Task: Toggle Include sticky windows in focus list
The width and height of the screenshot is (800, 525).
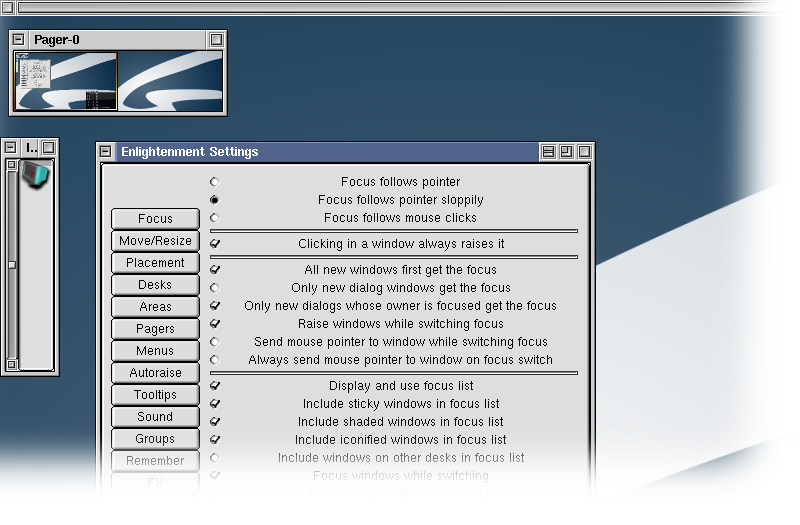Action: tap(215, 404)
